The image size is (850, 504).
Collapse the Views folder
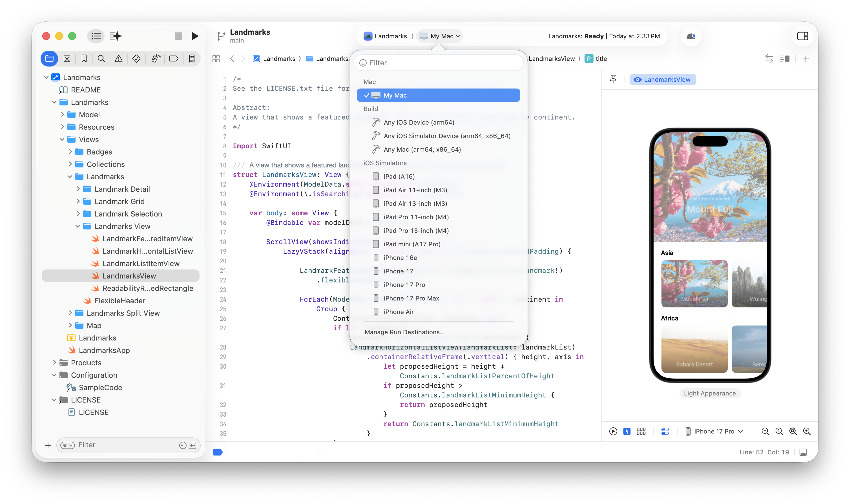(62, 139)
